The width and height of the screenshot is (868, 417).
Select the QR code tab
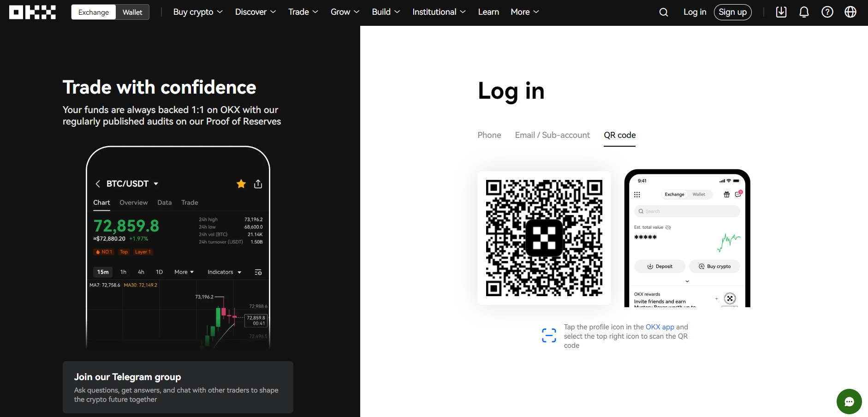pos(620,135)
